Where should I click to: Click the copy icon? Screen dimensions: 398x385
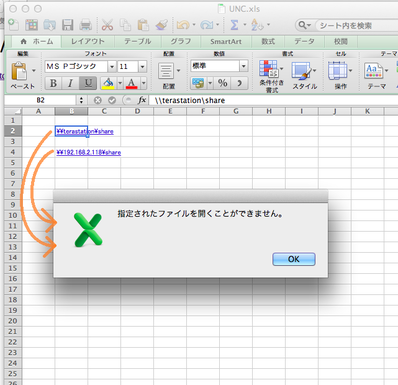125,25
